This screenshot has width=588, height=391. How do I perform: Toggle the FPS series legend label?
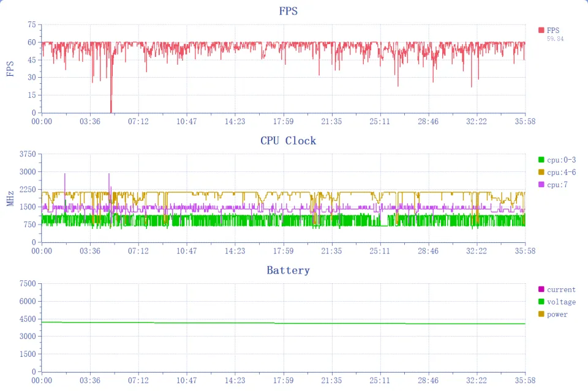click(553, 30)
